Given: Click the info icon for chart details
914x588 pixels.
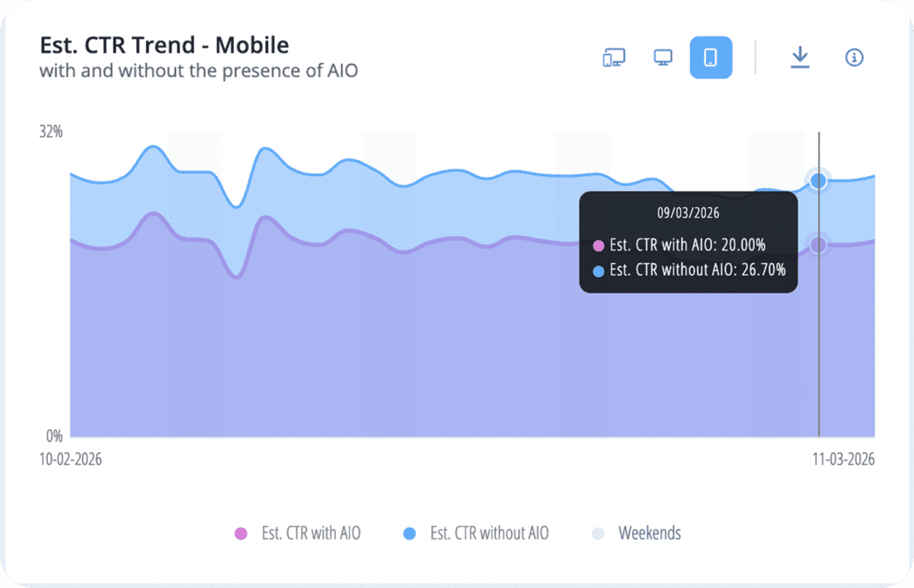Looking at the screenshot, I should [854, 57].
